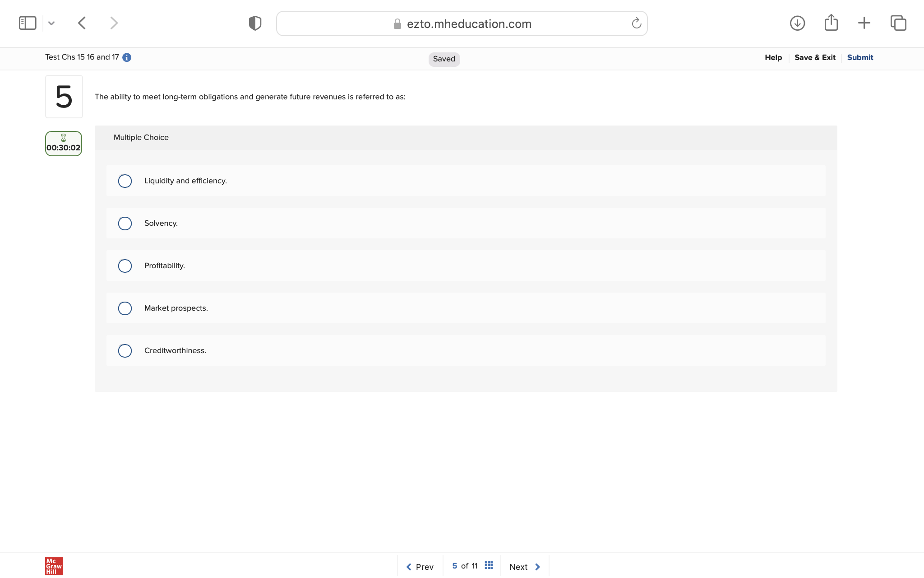Click the McGraw Hill logo
This screenshot has width=924, height=578.
click(x=54, y=566)
